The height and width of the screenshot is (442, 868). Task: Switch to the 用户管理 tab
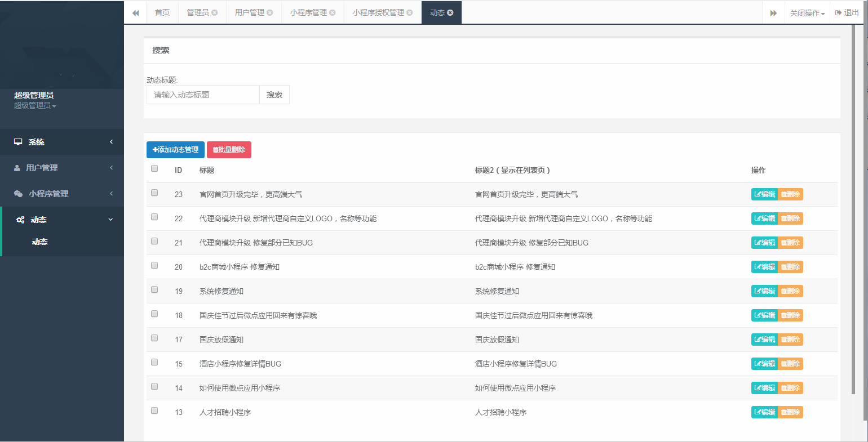pos(249,12)
